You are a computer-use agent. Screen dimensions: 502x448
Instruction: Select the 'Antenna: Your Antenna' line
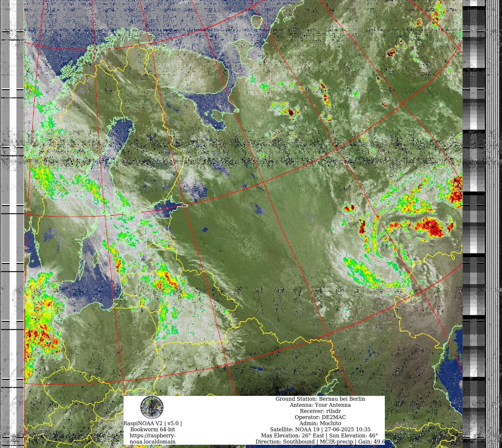pos(320,405)
